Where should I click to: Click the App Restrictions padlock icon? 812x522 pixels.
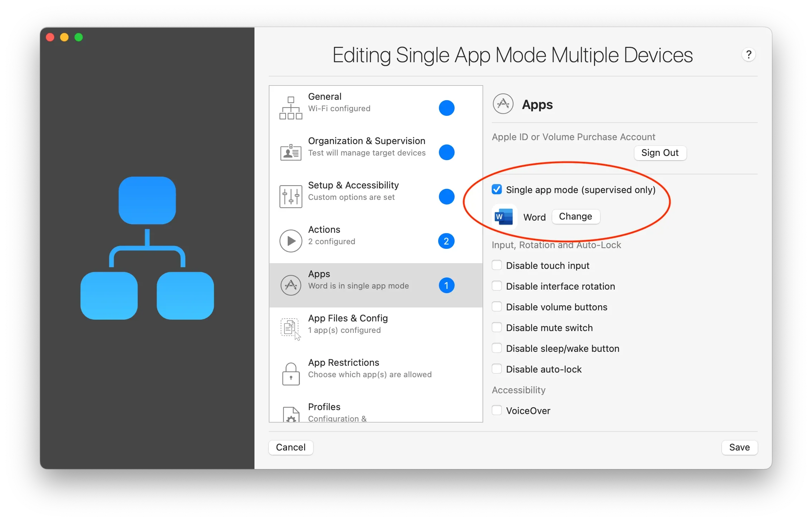tap(291, 374)
